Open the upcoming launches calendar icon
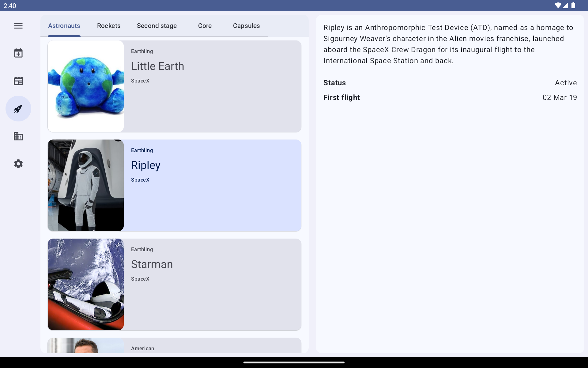This screenshot has height=368, width=588. 18,53
